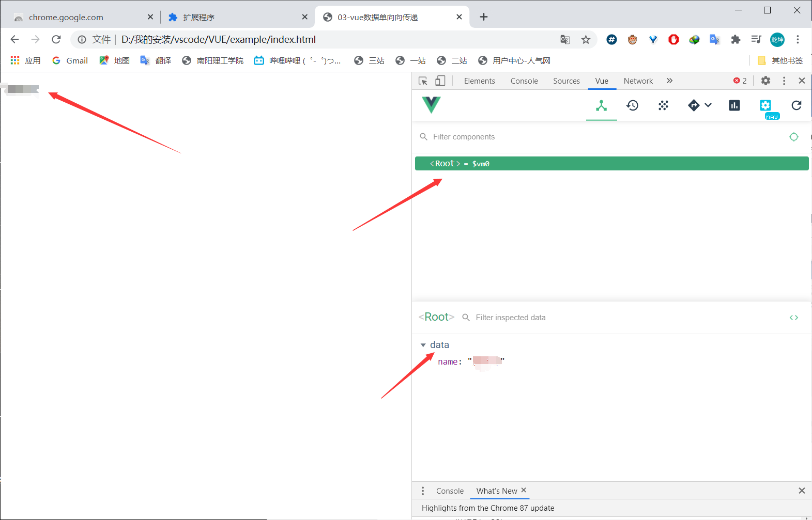
Task: Open 三站 bookmark
Action: click(x=370, y=60)
